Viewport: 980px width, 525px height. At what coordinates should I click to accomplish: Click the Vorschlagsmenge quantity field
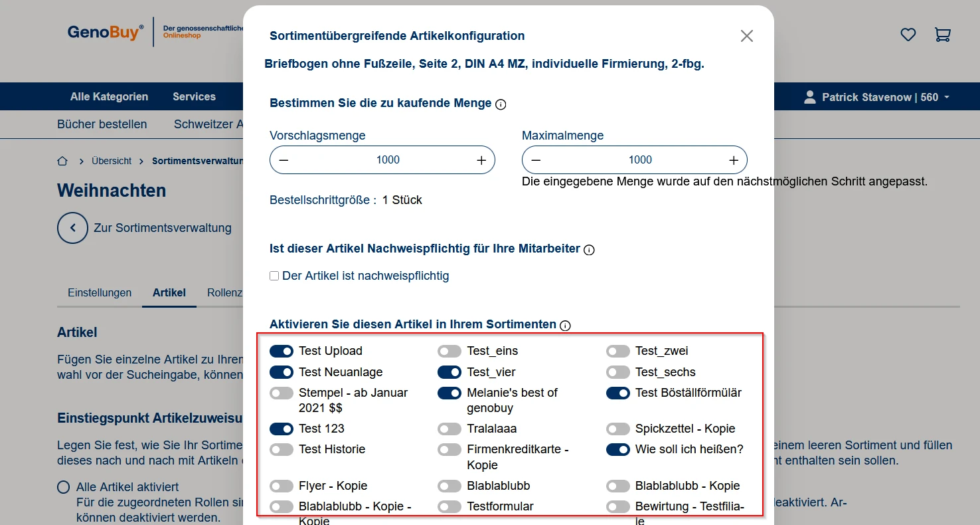(388, 160)
